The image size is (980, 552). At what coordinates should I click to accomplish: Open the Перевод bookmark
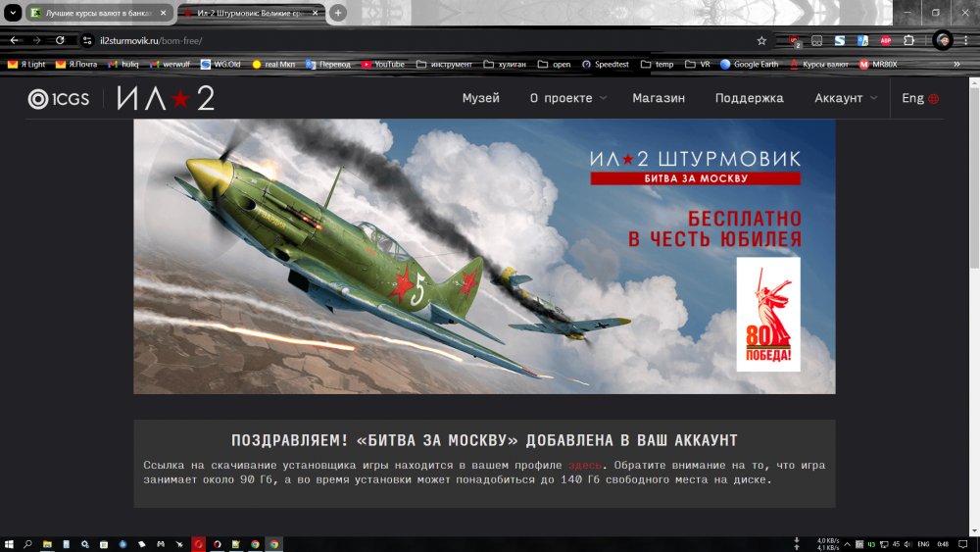tap(328, 64)
